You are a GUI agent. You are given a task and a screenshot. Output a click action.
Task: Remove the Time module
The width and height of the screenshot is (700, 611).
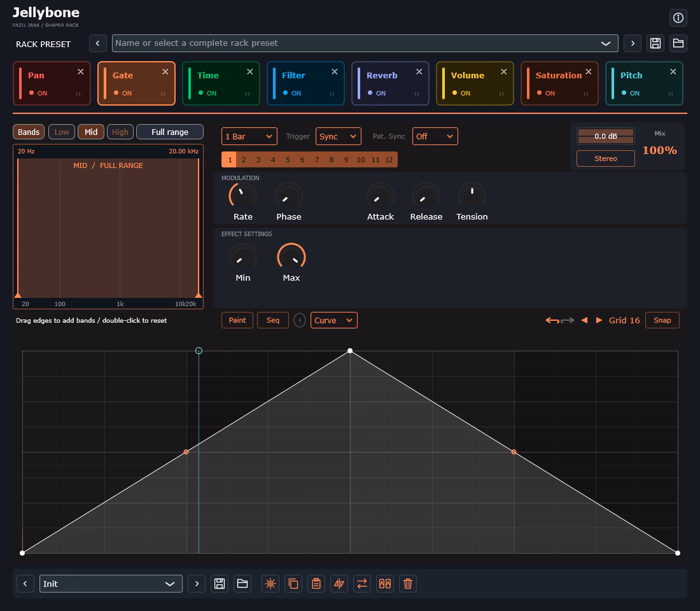[250, 71]
